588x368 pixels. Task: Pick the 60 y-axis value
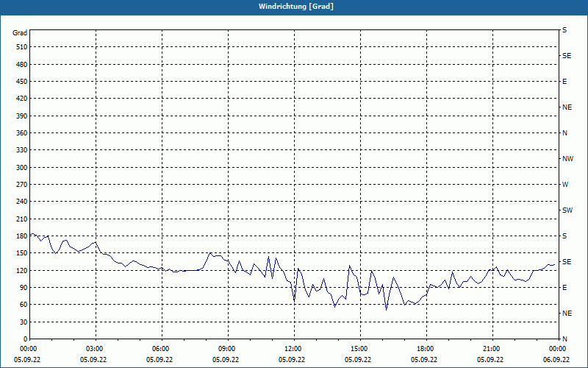click(24, 305)
